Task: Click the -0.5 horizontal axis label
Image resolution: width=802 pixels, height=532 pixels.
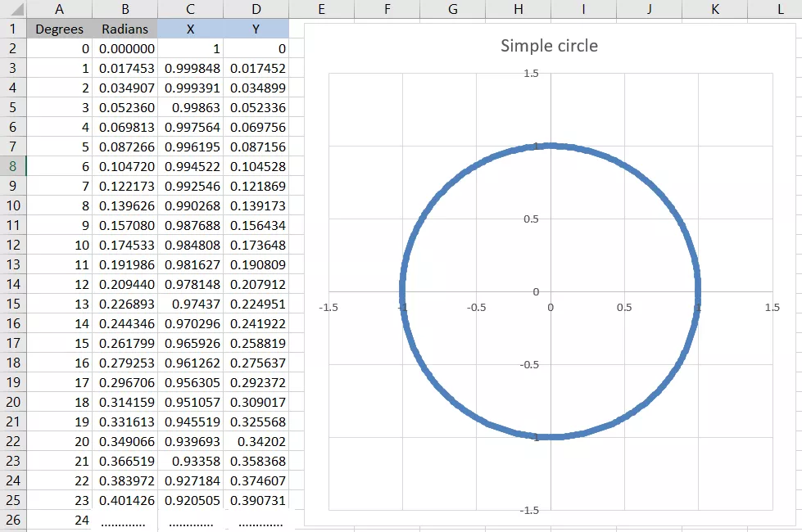Action: pos(476,307)
